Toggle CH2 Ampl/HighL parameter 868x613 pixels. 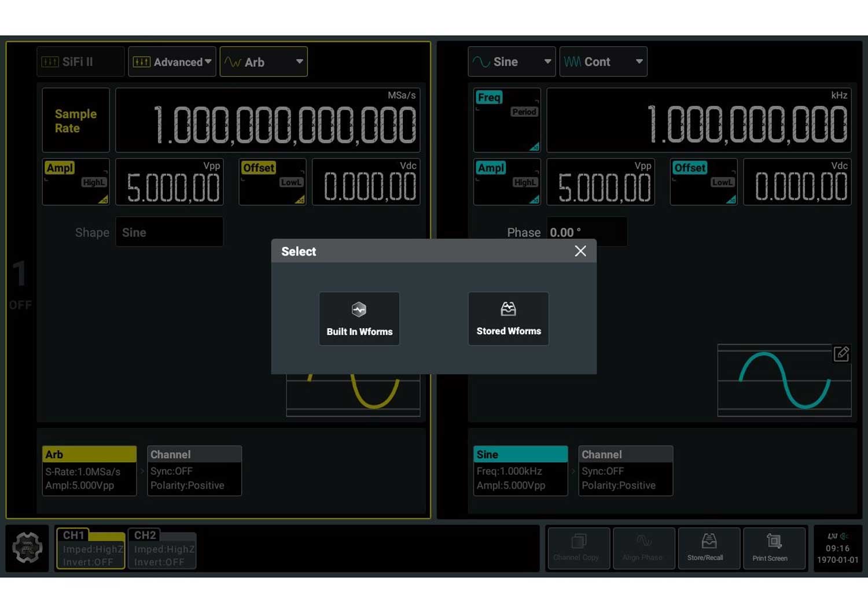pyautogui.click(x=507, y=182)
